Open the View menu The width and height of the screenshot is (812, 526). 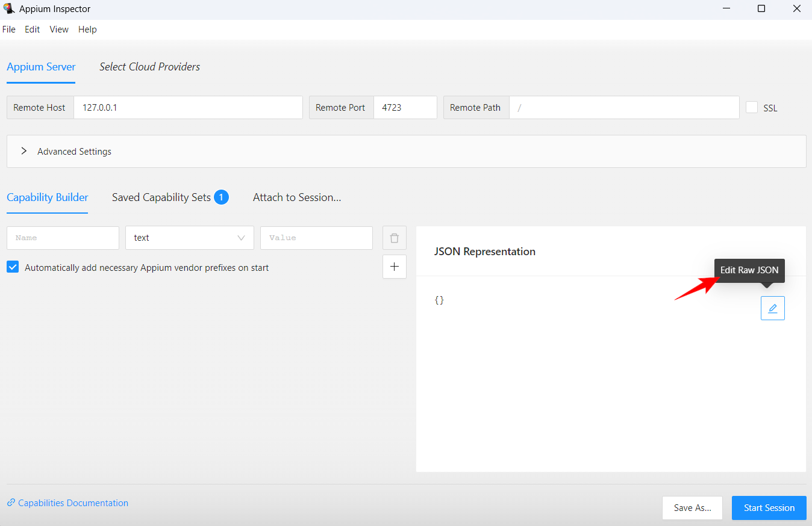click(59, 29)
